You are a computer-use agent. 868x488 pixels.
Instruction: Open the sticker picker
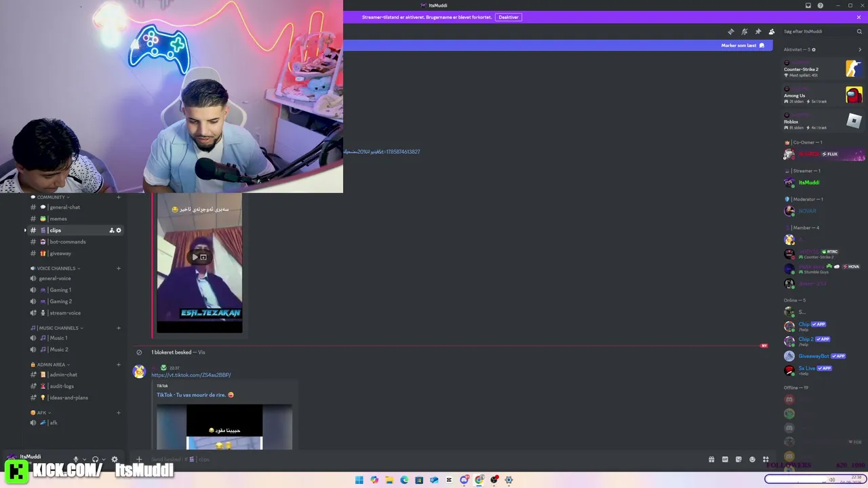click(x=738, y=460)
